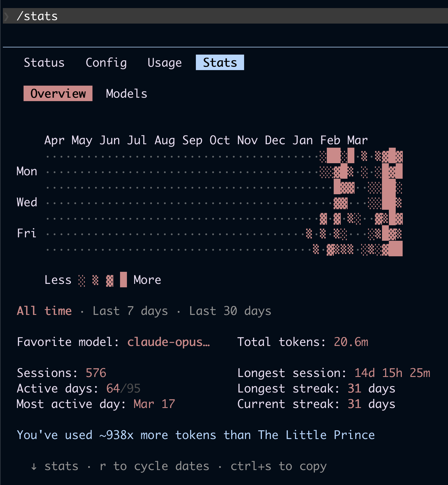Click the Active days value 64/95
448x485 pixels.
point(123,388)
